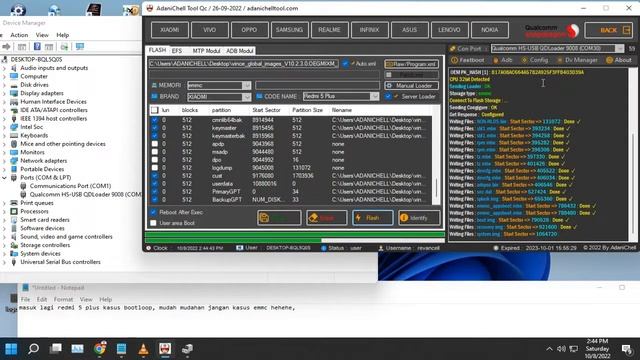Open the Com Port dropdown
This screenshot has width=640, height=360.
tap(619, 49)
